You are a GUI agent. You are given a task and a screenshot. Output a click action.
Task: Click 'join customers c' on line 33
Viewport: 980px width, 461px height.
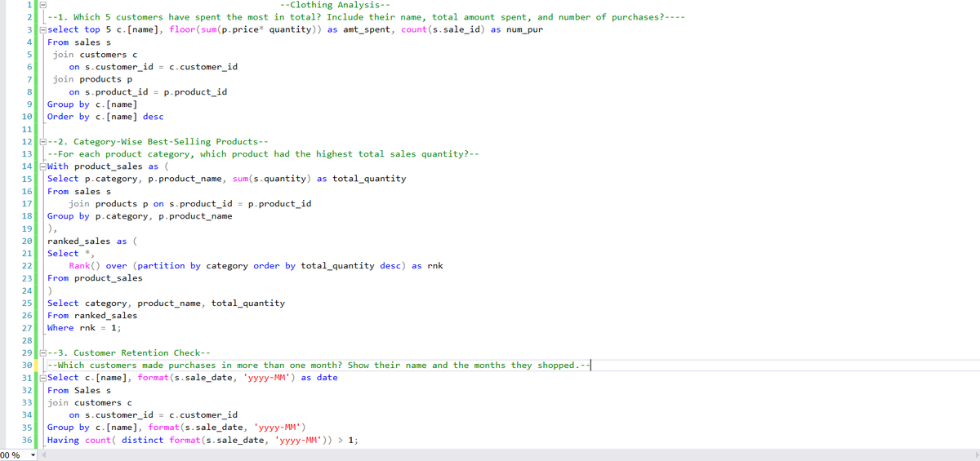pos(90,403)
